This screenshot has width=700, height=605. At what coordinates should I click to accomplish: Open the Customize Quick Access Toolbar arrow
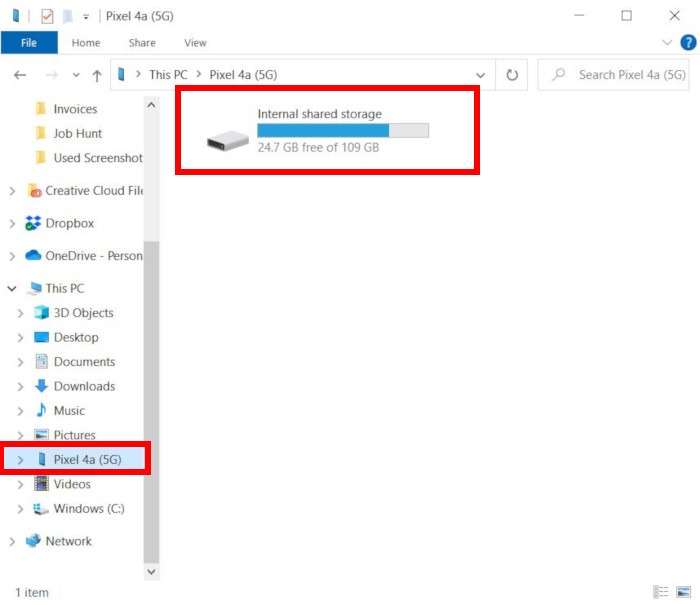click(86, 17)
